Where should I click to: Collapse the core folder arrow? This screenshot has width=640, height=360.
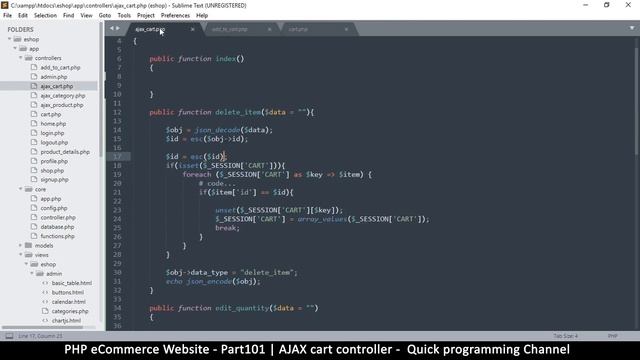(x=20, y=189)
